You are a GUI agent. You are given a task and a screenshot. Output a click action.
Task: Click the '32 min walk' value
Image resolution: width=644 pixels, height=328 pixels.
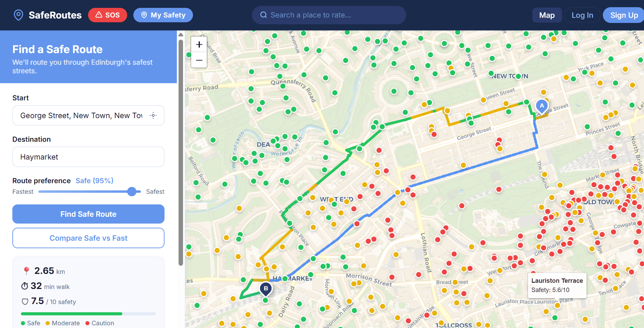50,286
